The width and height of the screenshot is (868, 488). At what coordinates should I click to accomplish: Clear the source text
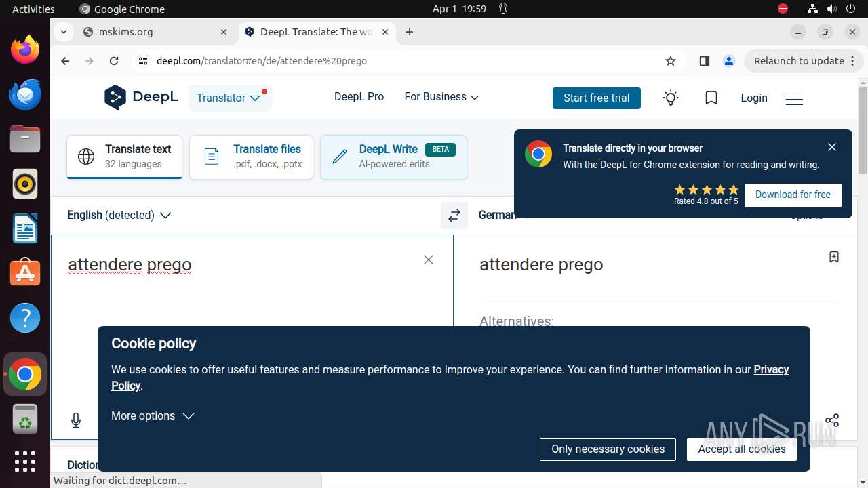[429, 260]
